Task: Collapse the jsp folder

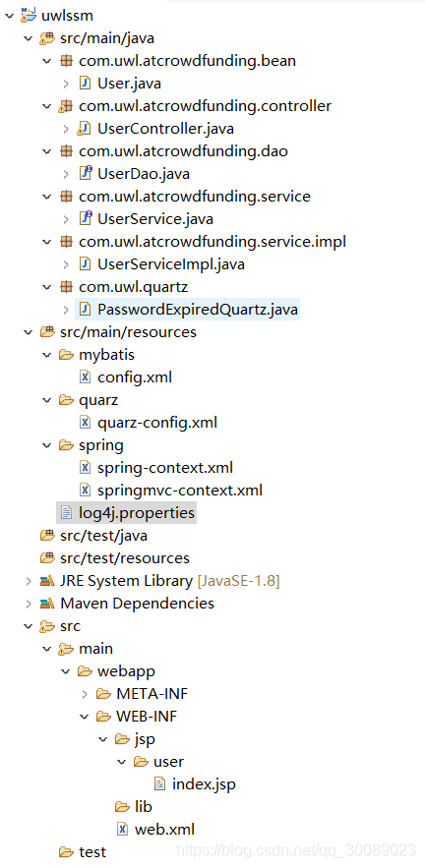Action: click(x=103, y=739)
